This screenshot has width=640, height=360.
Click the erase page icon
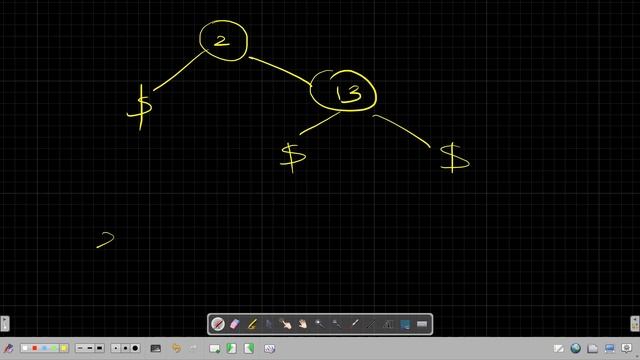tap(269, 348)
